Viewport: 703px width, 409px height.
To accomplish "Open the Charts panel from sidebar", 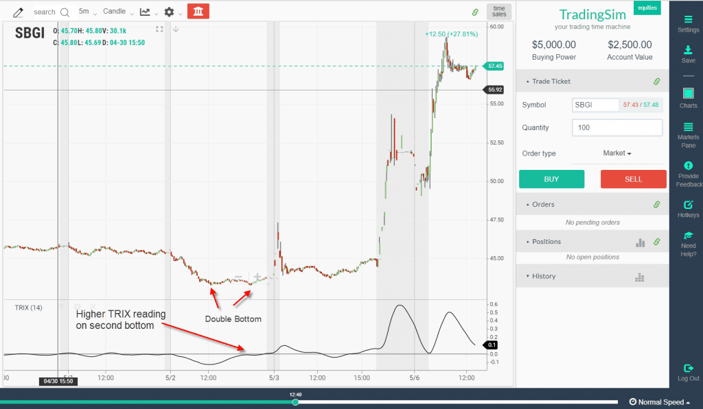I will tap(688, 98).
